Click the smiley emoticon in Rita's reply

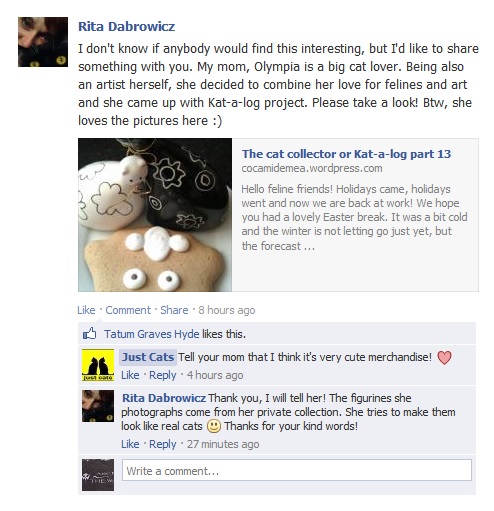click(214, 426)
